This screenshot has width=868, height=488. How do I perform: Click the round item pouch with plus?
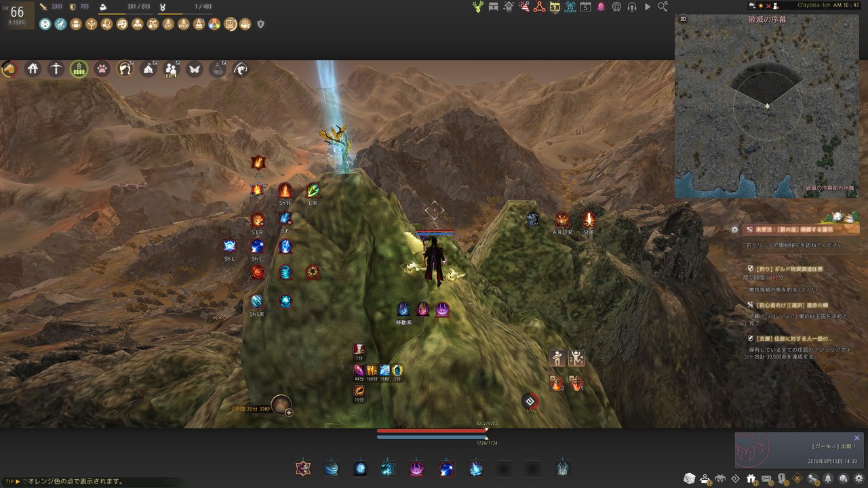click(x=281, y=405)
